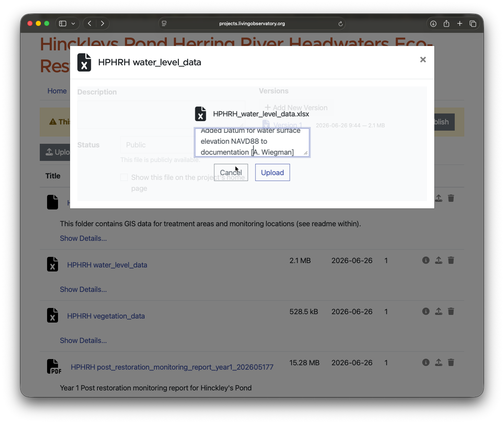Close the HPHRH water_level_data modal
The width and height of the screenshot is (504, 424).
(x=423, y=59)
